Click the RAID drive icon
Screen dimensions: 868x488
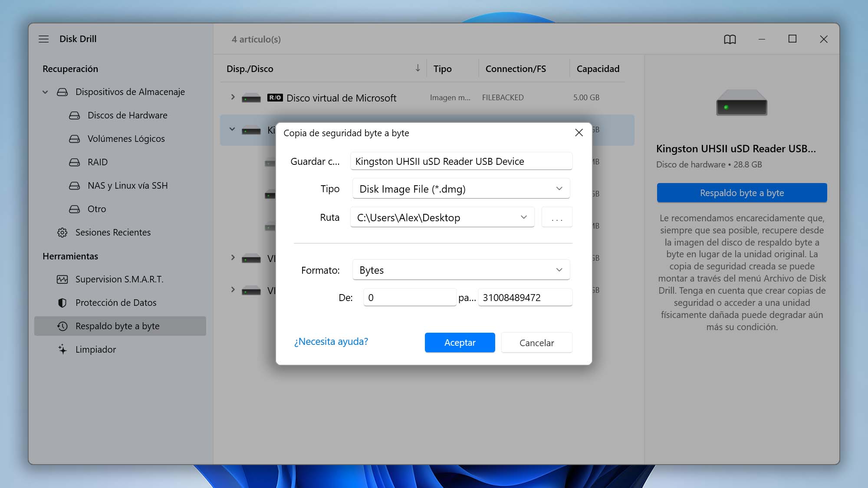click(75, 162)
